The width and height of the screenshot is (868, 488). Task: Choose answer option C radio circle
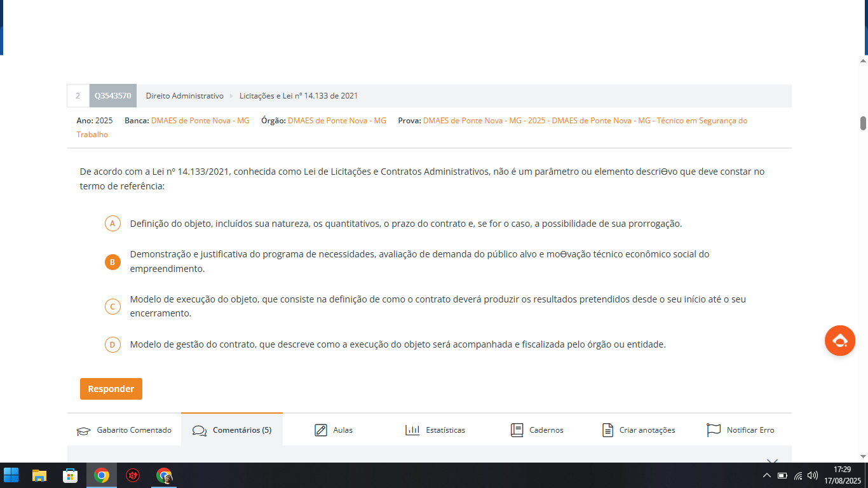coord(112,306)
